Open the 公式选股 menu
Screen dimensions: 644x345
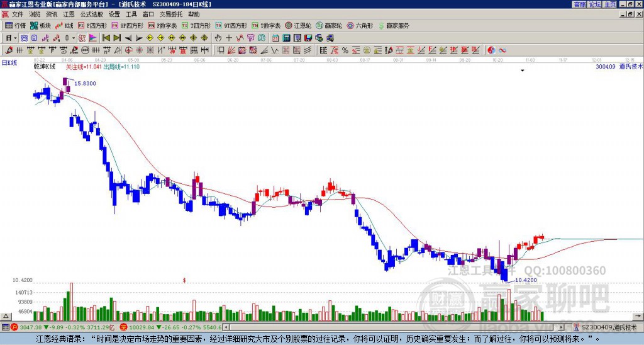click(x=92, y=14)
